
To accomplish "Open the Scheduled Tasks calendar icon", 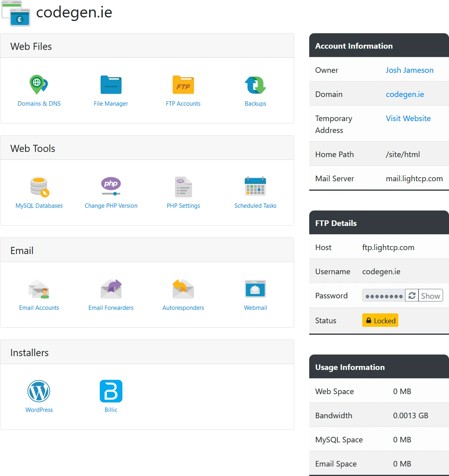I will coord(255,187).
